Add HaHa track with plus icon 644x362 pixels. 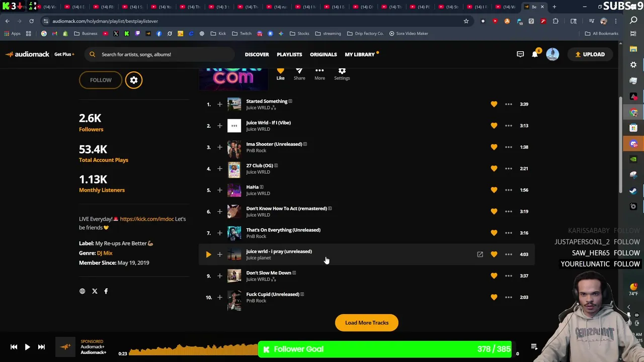[219, 190]
